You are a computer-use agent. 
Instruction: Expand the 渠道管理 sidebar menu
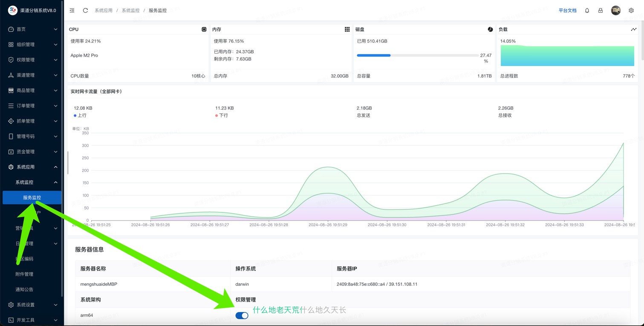coord(32,75)
